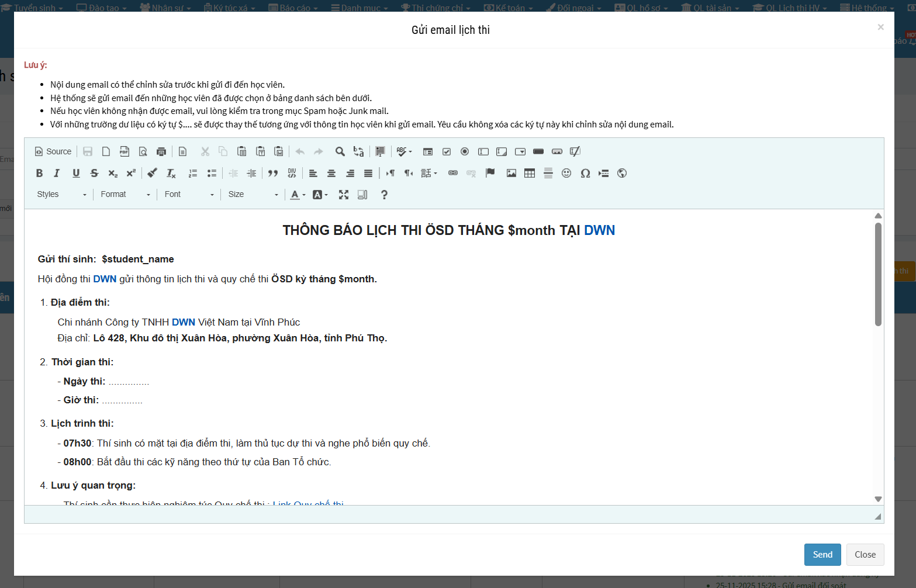Image resolution: width=916 pixels, height=588 pixels.
Task: Open the Kế toán menu
Action: [509, 8]
